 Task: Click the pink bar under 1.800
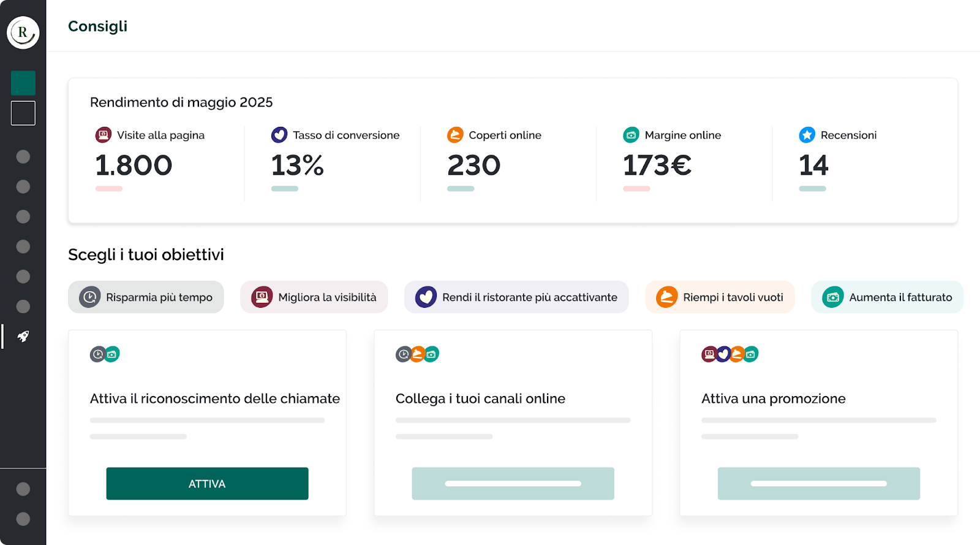click(109, 189)
